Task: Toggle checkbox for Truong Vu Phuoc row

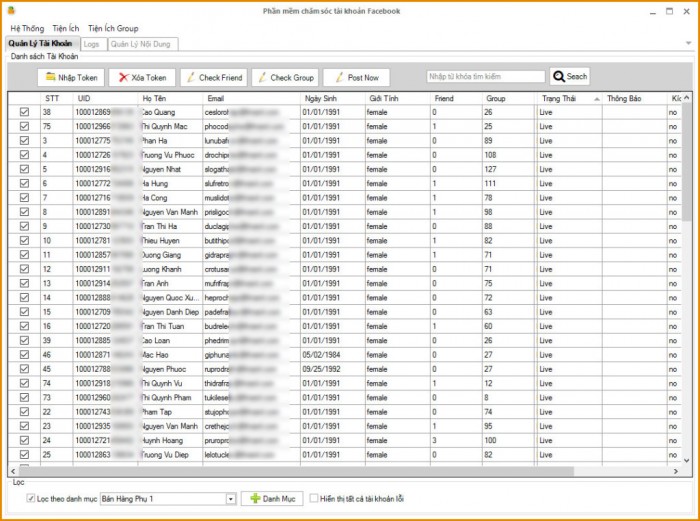Action: [24, 155]
